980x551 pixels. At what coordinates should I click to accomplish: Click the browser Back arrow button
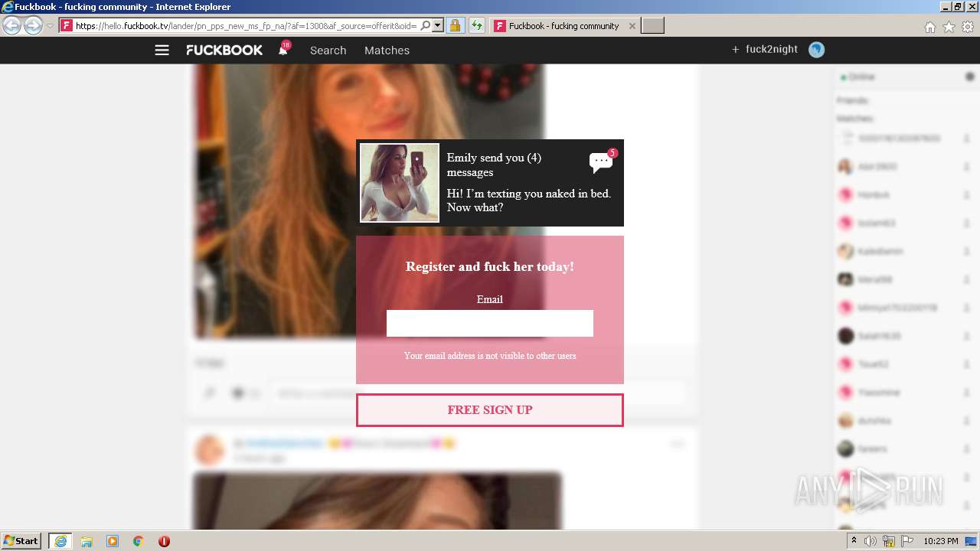point(11,25)
